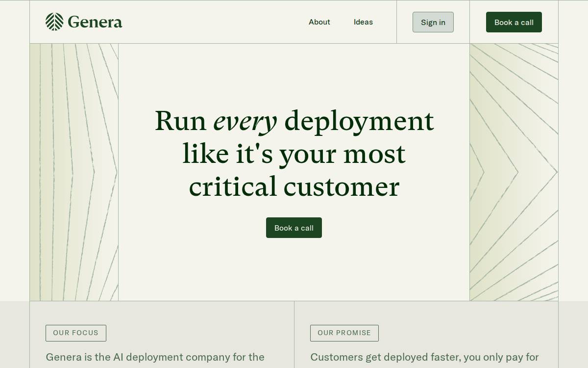The image size is (588, 368).
Task: Select the italic word "every" in the headline
Action: 245,121
